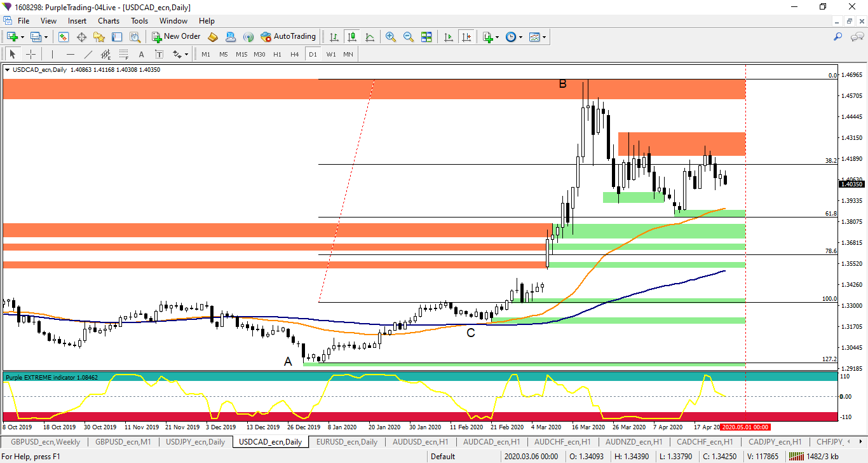The height and width of the screenshot is (463, 868).
Task: Insert arrow objects icon
Action: tap(177, 54)
